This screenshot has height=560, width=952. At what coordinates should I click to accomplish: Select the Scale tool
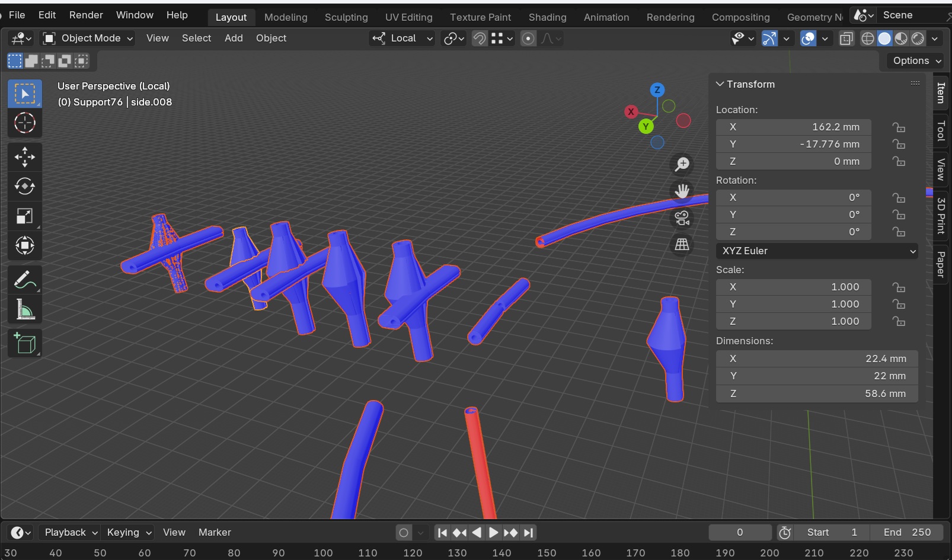point(24,216)
